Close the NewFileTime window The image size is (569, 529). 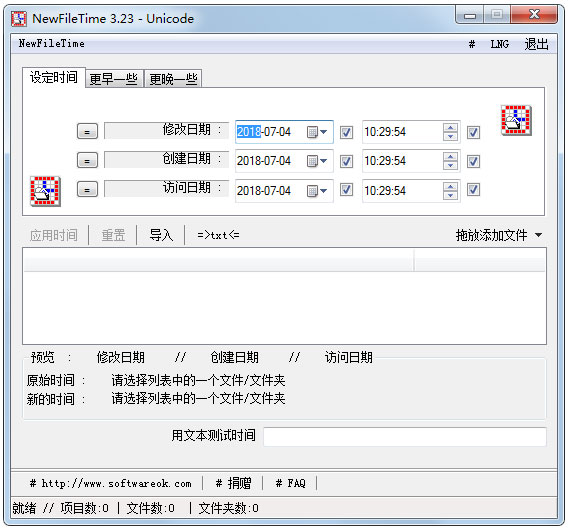534,15
